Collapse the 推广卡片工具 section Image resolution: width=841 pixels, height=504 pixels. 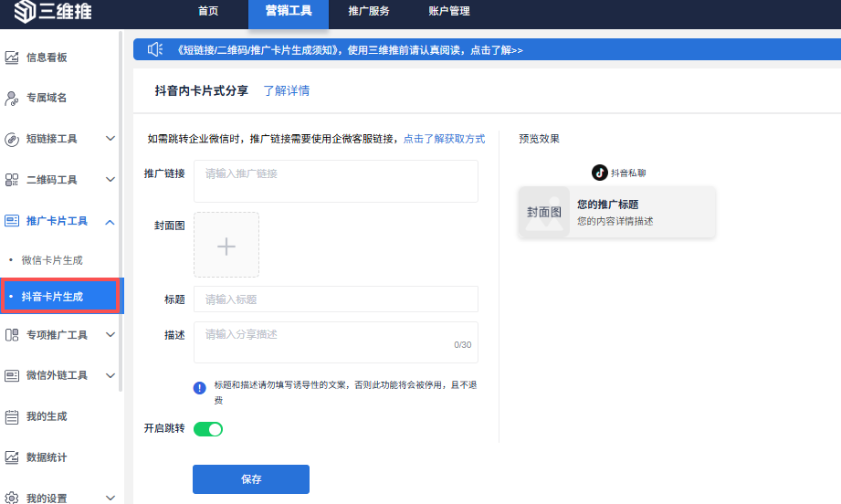tap(110, 222)
